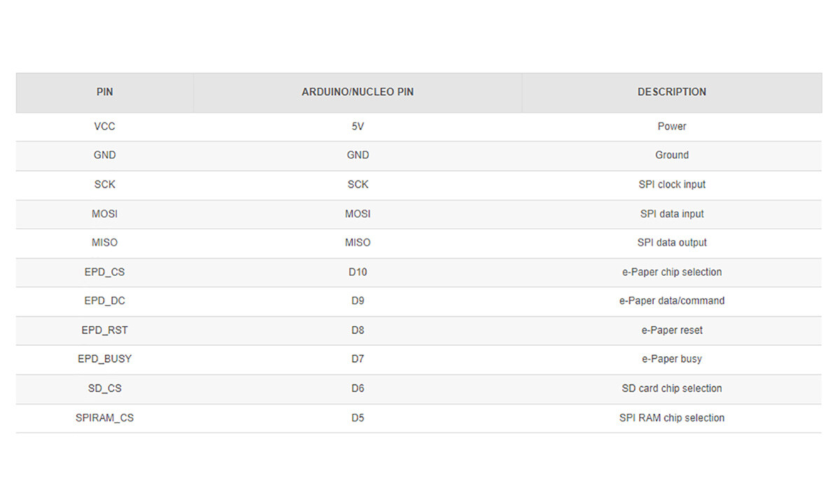840x504 pixels.
Task: Select the ARDUINO/NUCLEO PIN column header
Action: [x=358, y=92]
